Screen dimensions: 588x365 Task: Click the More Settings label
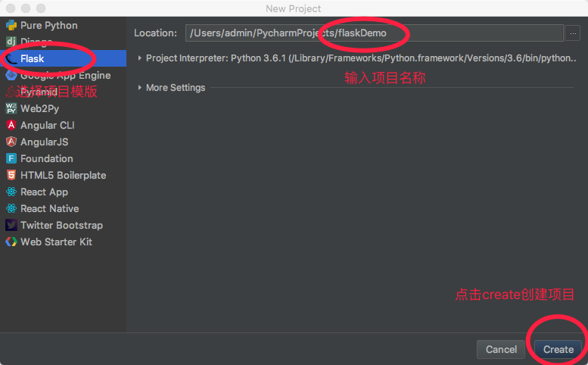pos(176,87)
